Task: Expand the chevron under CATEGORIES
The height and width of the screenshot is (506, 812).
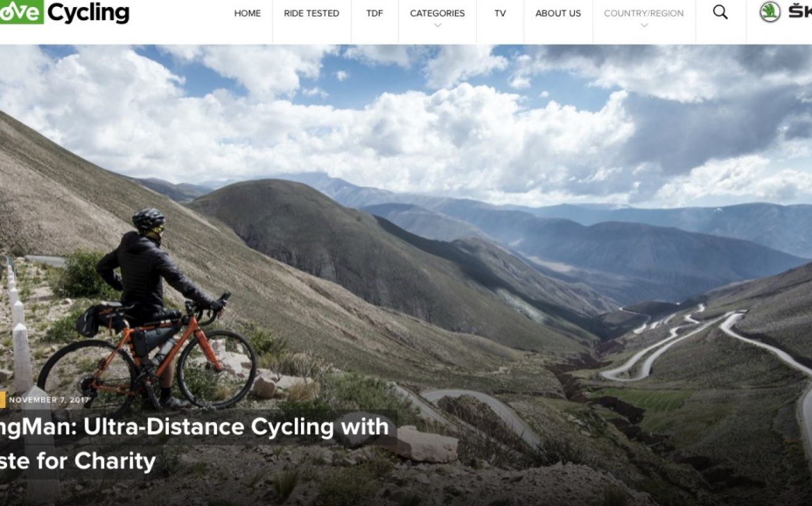Action: [x=438, y=26]
